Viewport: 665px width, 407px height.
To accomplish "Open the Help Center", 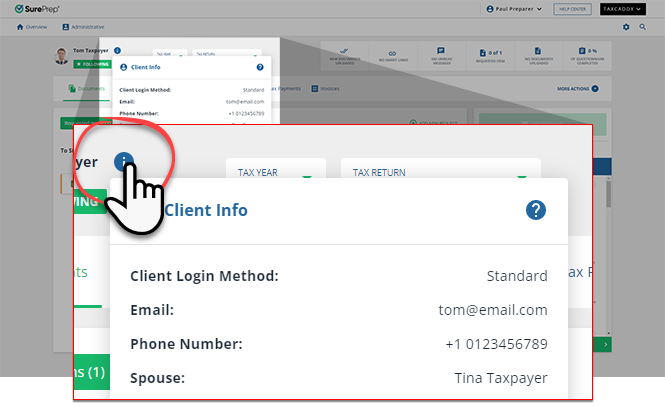I will point(573,9).
